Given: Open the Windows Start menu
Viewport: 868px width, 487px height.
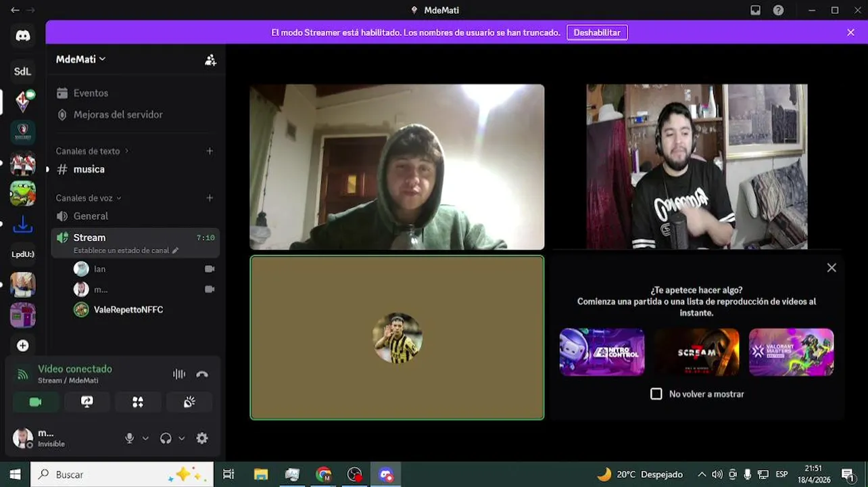Looking at the screenshot, I should click(15, 474).
